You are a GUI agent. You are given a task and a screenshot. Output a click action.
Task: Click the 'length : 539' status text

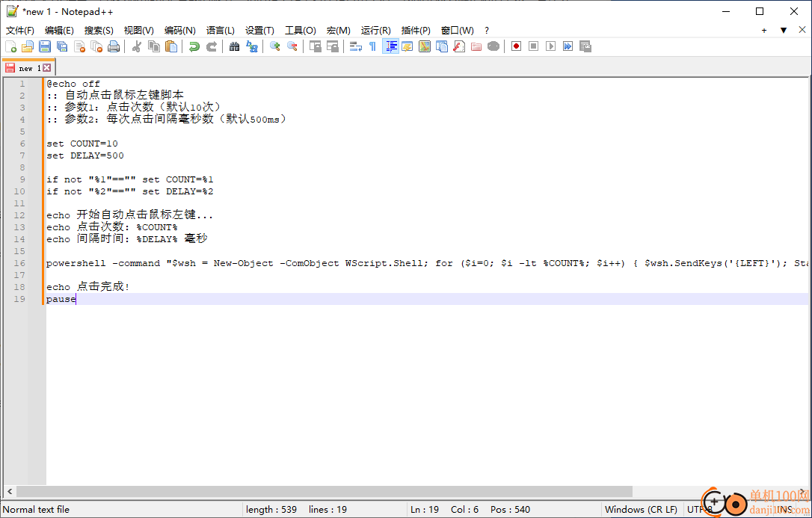[271, 510]
